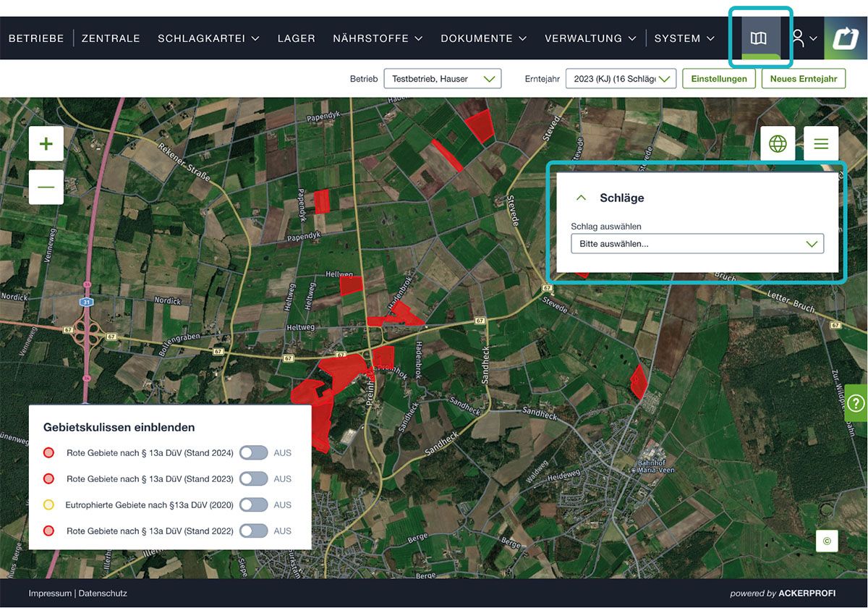Viewport: 868px width, 608px height.
Task: Zoom out with the minus button
Action: click(46, 187)
